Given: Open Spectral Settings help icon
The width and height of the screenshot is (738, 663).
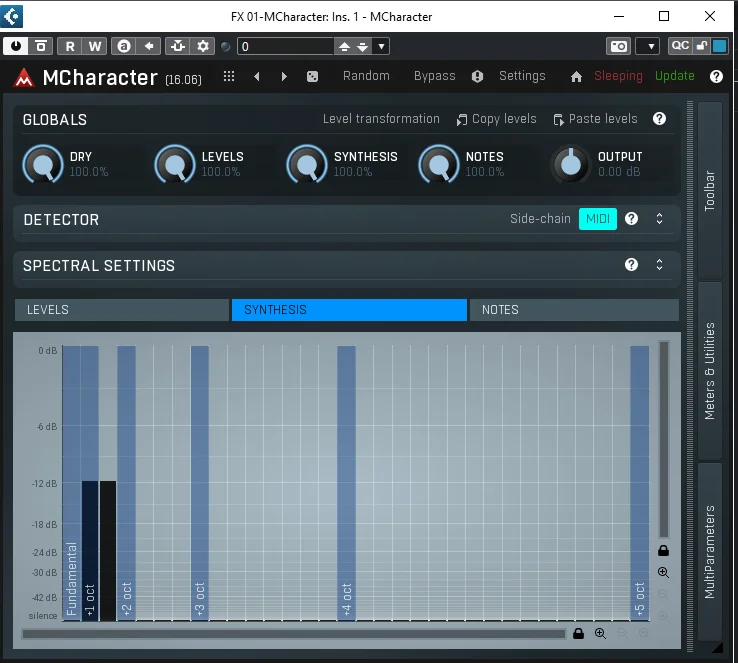Looking at the screenshot, I should 631,265.
